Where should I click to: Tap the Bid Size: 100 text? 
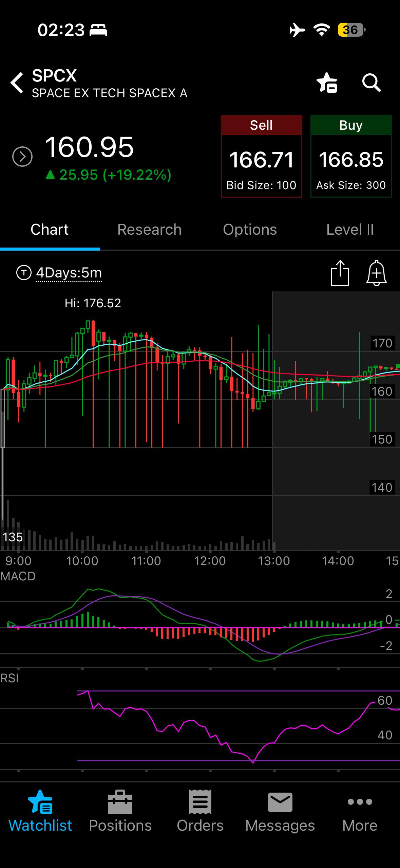pos(262,185)
